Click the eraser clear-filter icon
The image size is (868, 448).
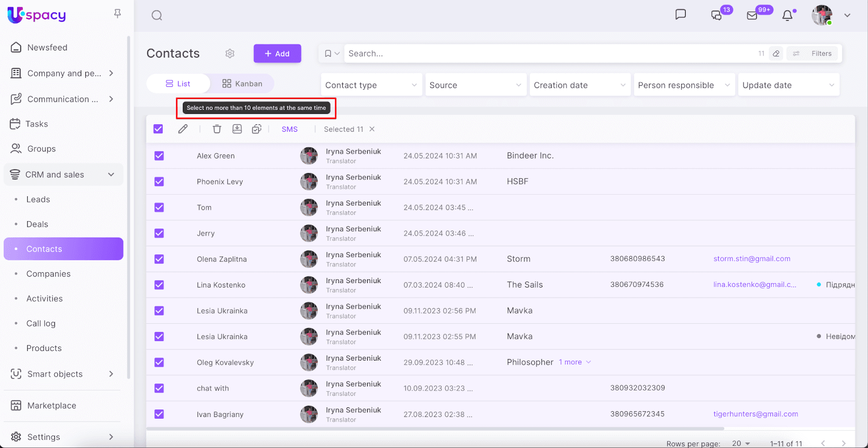[x=776, y=54]
